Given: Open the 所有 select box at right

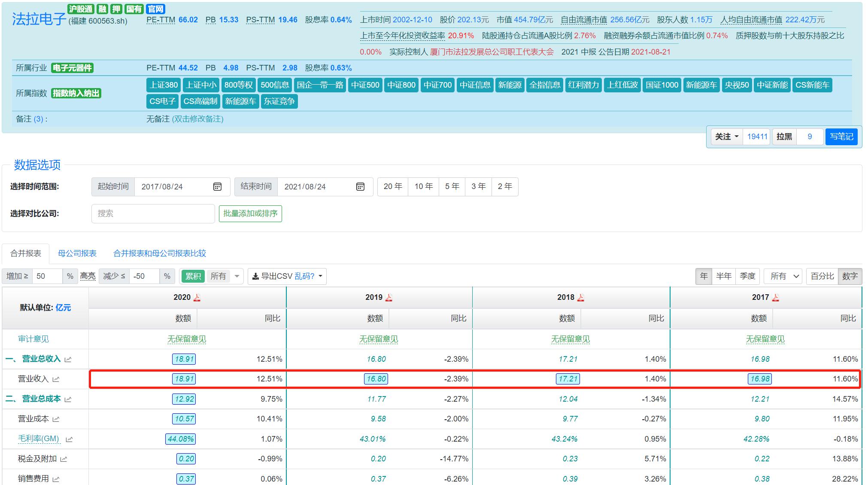Looking at the screenshot, I should click(783, 276).
